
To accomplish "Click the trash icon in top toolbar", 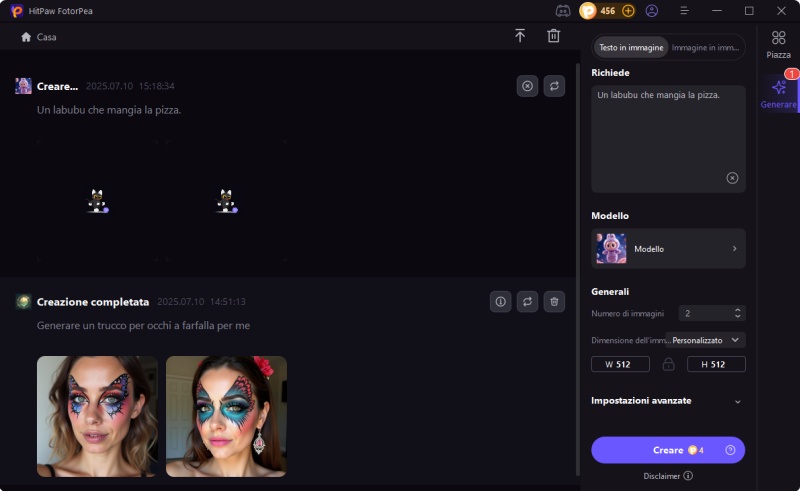I will (554, 35).
